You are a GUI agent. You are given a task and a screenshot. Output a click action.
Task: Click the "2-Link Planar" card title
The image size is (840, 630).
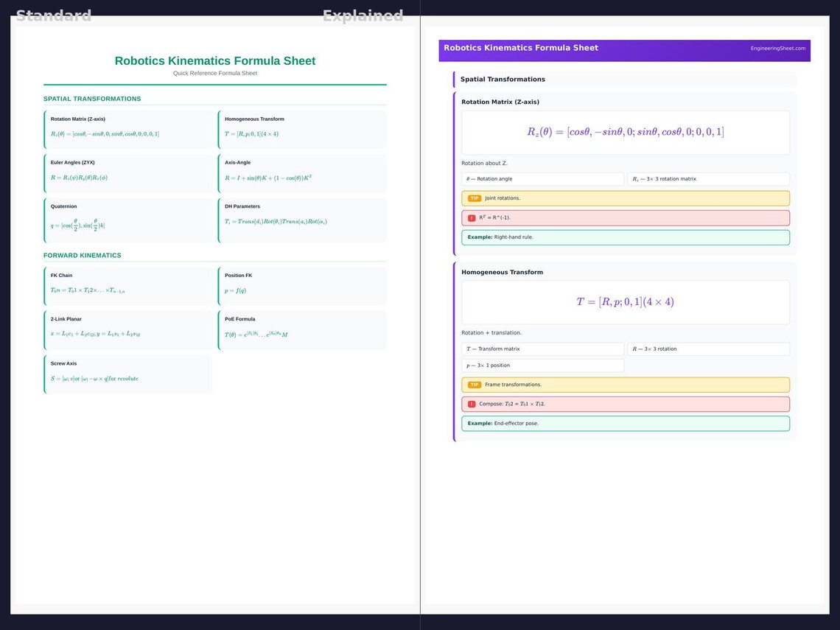pyautogui.click(x=66, y=319)
